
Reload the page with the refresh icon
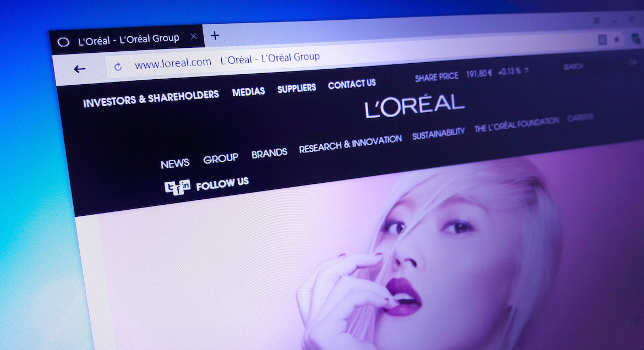[118, 67]
